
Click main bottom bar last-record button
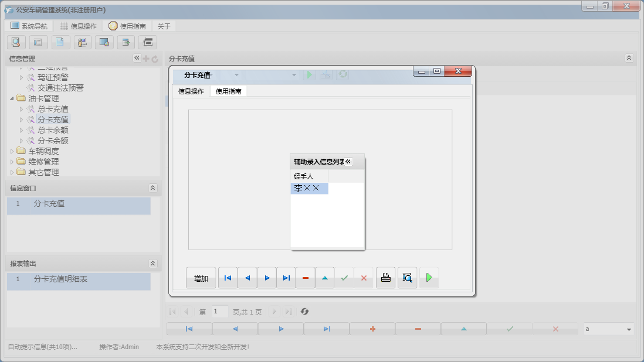coord(327,329)
